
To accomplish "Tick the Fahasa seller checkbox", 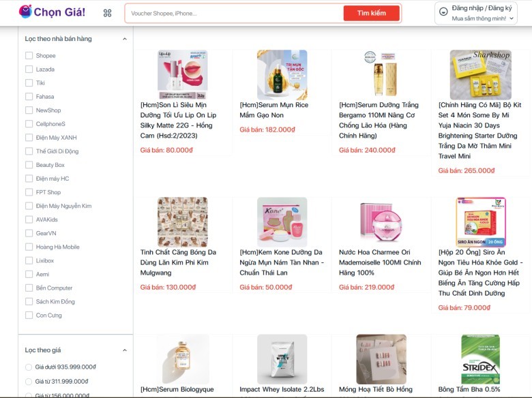I will pyautogui.click(x=29, y=97).
